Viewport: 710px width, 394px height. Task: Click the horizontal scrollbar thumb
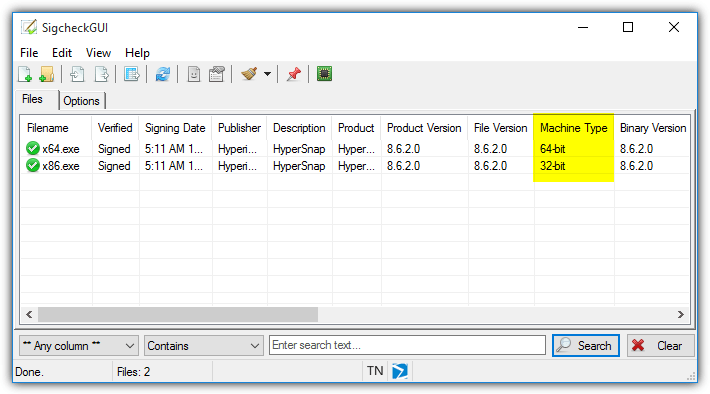coord(178,314)
